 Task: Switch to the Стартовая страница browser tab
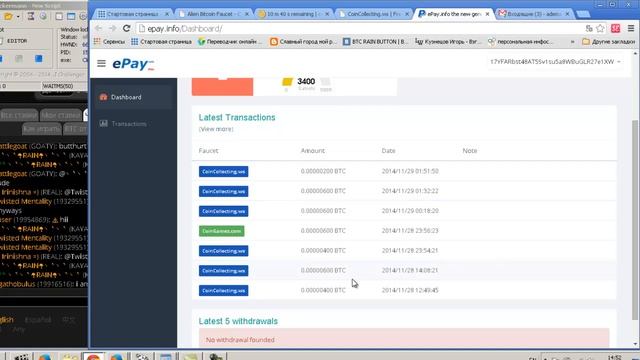[x=133, y=14]
